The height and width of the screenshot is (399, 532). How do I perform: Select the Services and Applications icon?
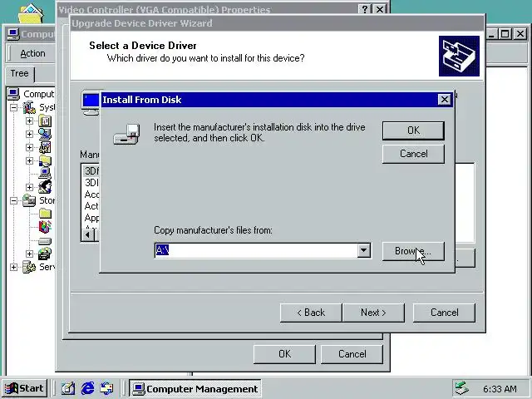pos(30,267)
